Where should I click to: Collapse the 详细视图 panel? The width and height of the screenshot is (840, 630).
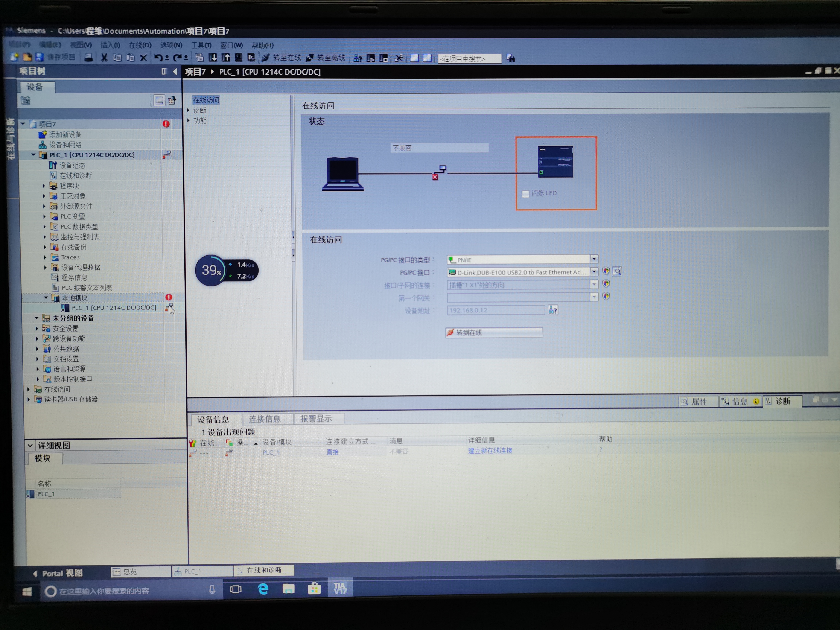(x=30, y=445)
